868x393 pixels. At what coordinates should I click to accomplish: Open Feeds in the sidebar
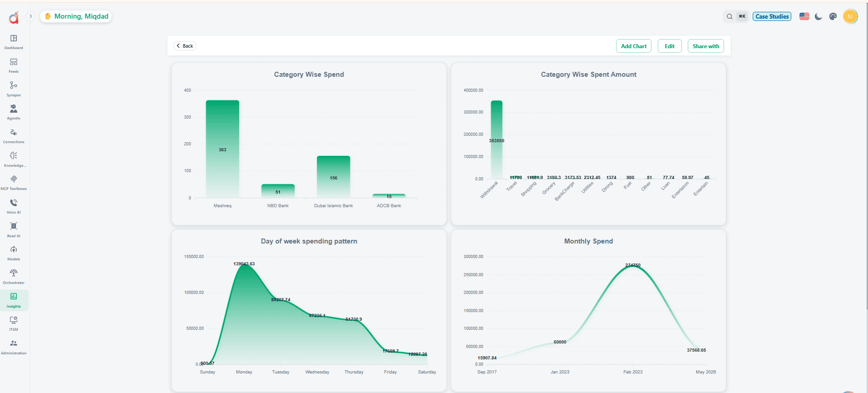tap(14, 65)
